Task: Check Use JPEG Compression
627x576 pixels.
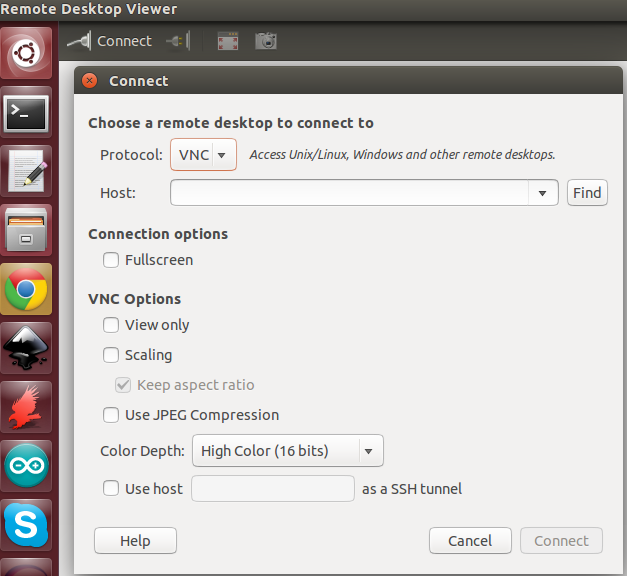Action: pyautogui.click(x=111, y=415)
